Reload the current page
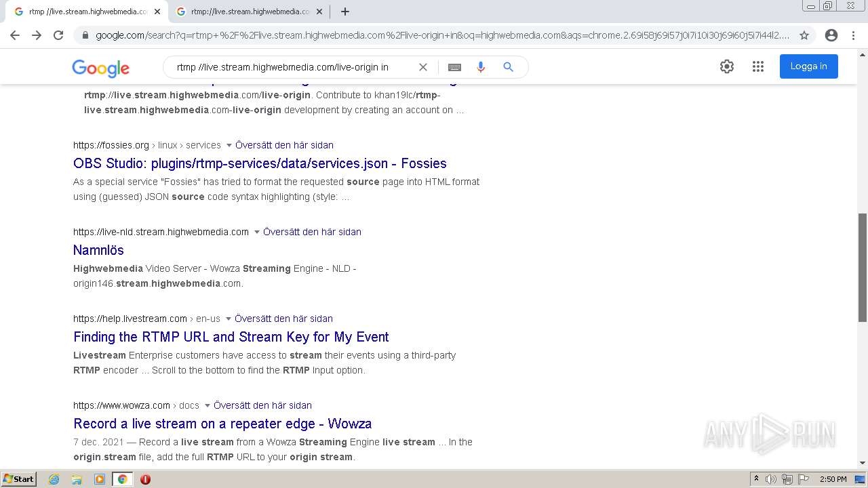Viewport: 868px width, 488px height. coord(58,35)
